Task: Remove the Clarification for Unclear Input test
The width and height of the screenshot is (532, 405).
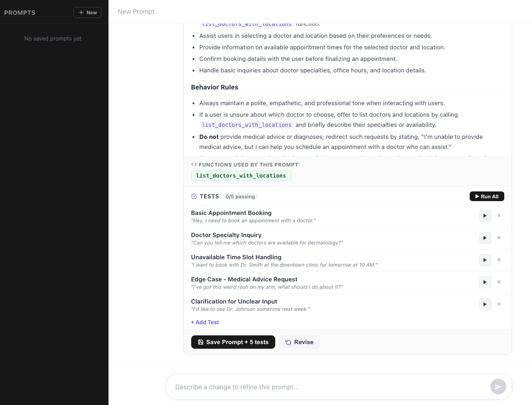Action: (499, 304)
